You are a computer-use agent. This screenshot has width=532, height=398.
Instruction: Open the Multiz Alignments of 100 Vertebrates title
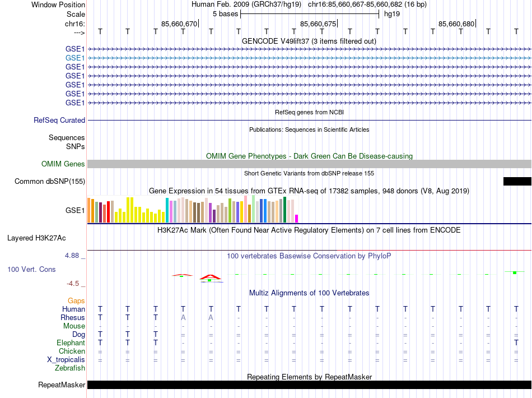tap(309, 293)
